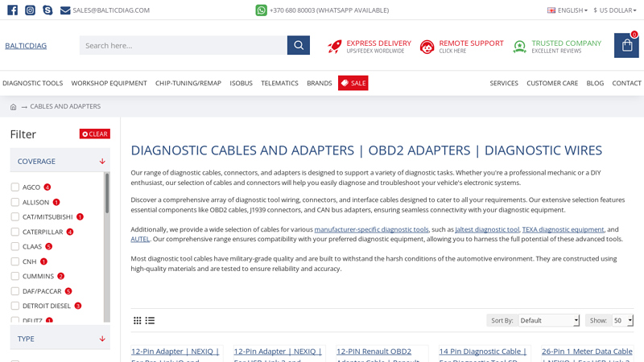Open the Telematics menu
This screenshot has height=362, width=644.
[x=279, y=83]
